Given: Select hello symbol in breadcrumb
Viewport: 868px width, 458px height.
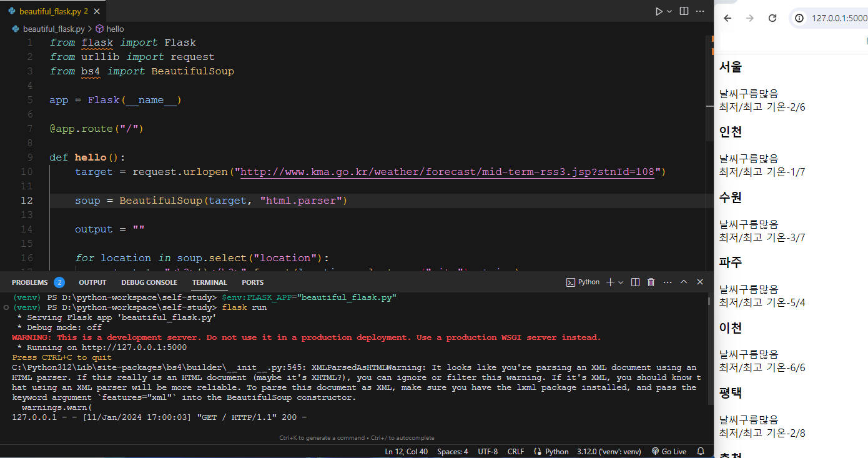Looking at the screenshot, I should tap(110, 29).
